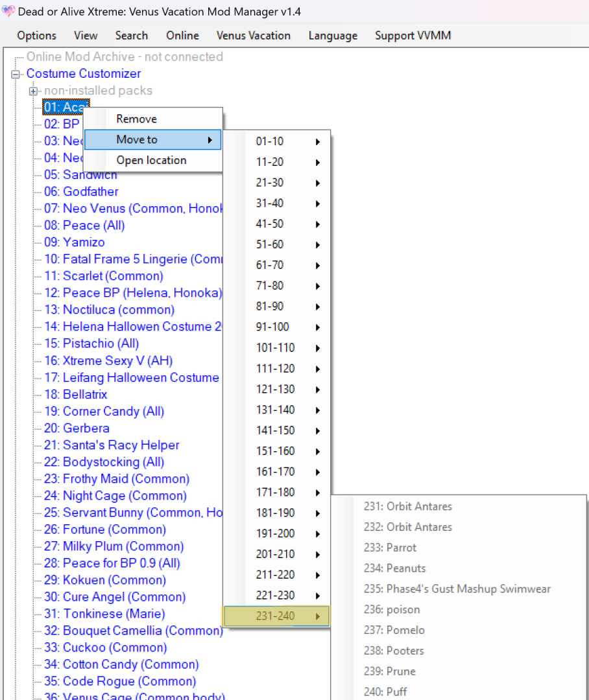Expand the 81-90 submenu range
Screen dimensions: 589x700
click(276, 306)
